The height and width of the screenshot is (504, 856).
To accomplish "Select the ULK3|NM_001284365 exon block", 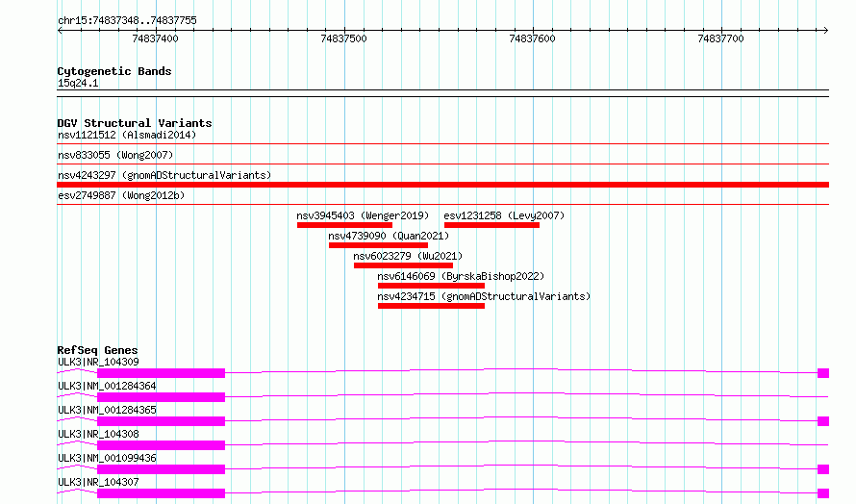I will click(161, 421).
